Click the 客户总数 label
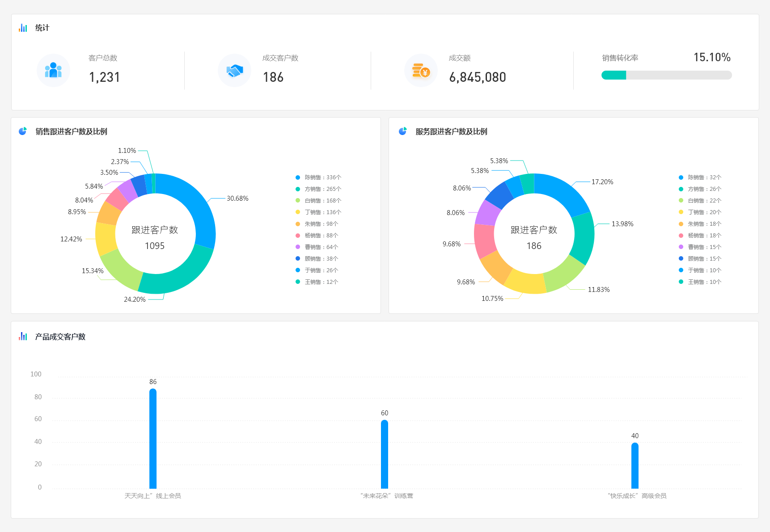 pyautogui.click(x=103, y=58)
